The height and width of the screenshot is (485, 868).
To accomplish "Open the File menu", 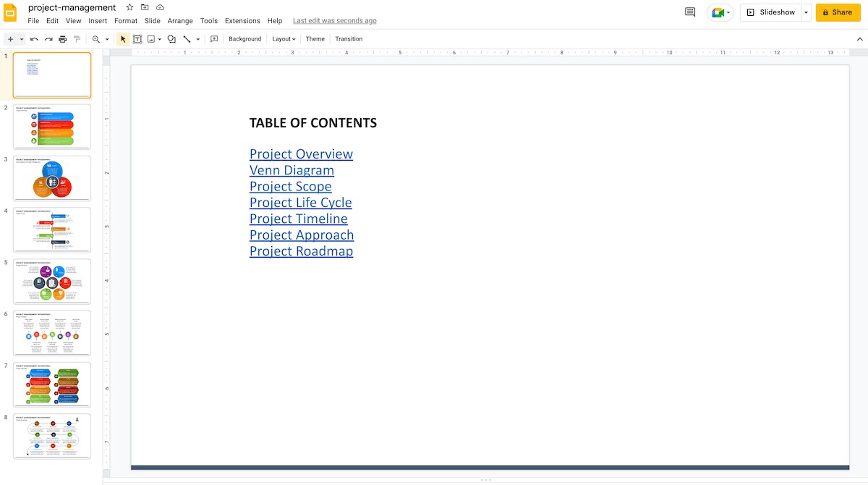I will tap(33, 21).
